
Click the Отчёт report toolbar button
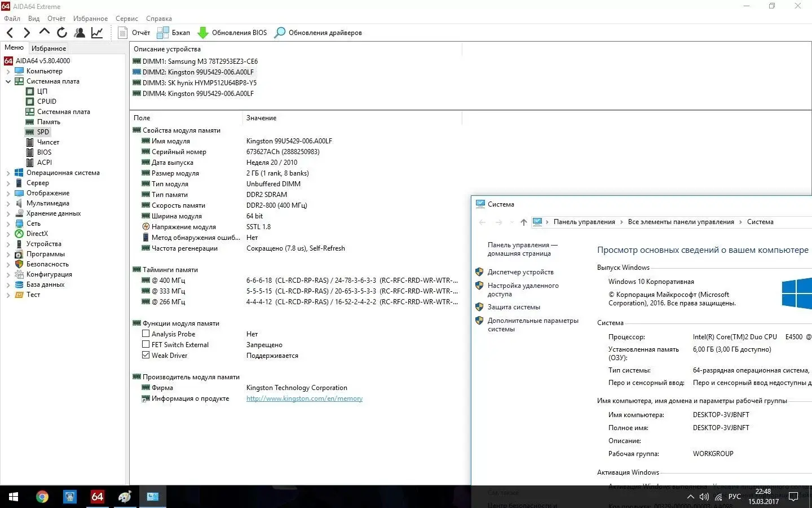pyautogui.click(x=134, y=33)
